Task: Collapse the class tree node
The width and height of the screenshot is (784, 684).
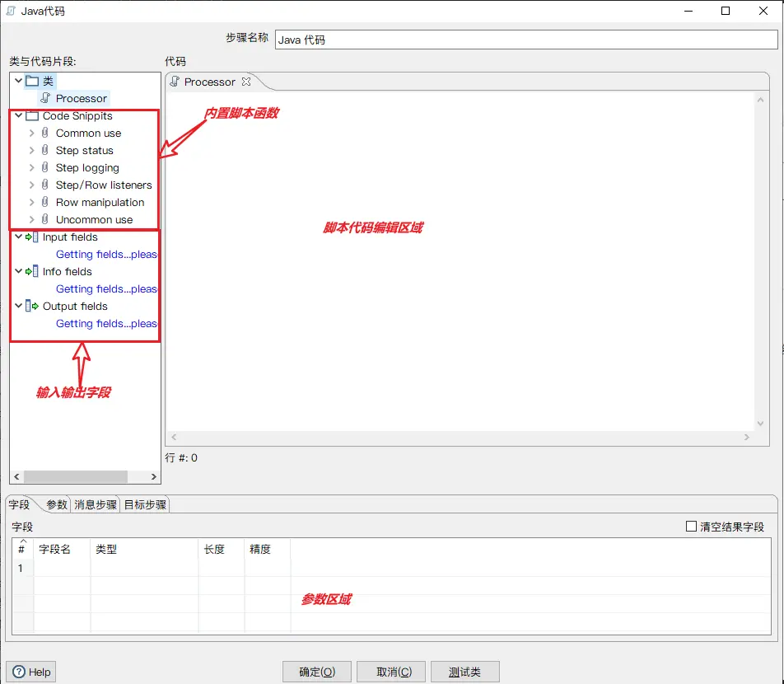Action: click(x=18, y=81)
